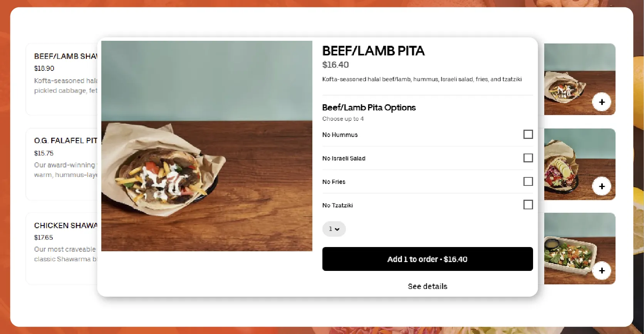
Task: Click the plus icon on the middle pita item
Action: coord(601,186)
